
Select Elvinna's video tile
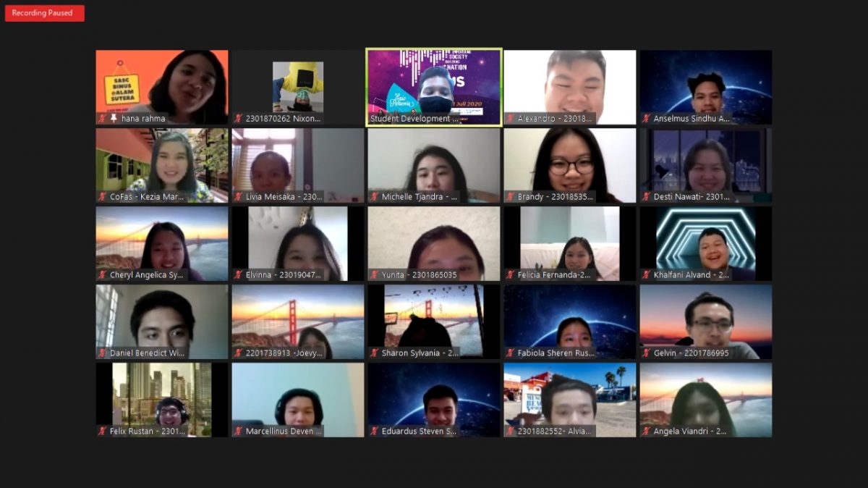point(298,243)
